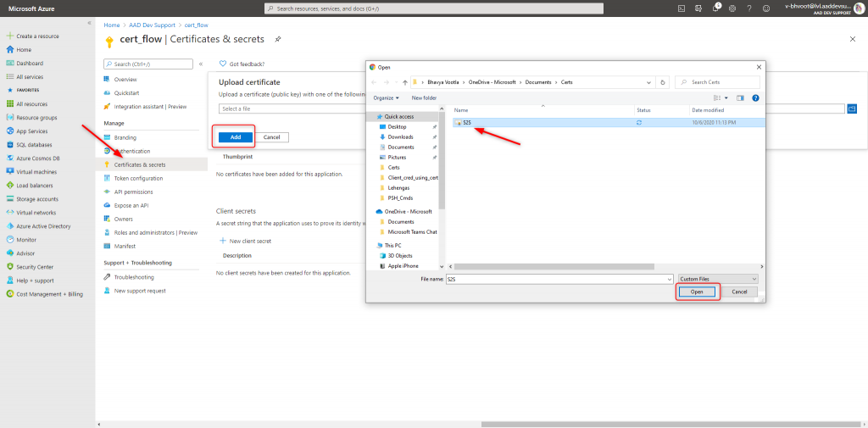Screen dimensions: 868x428
Task: Open Help + support in sidebar
Action: (30, 281)
